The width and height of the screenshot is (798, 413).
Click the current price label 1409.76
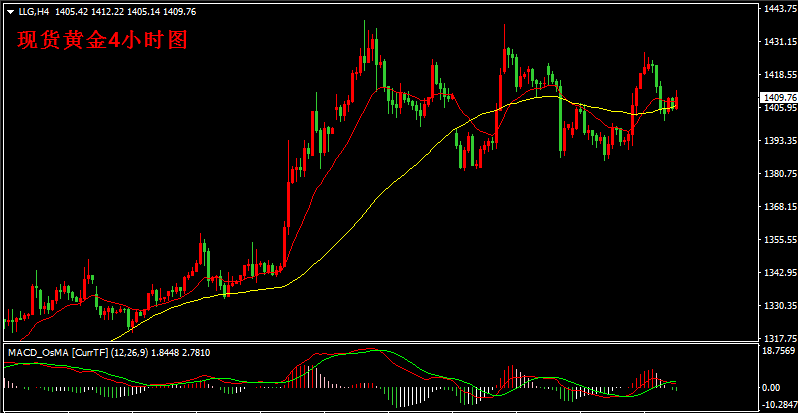[x=780, y=97]
